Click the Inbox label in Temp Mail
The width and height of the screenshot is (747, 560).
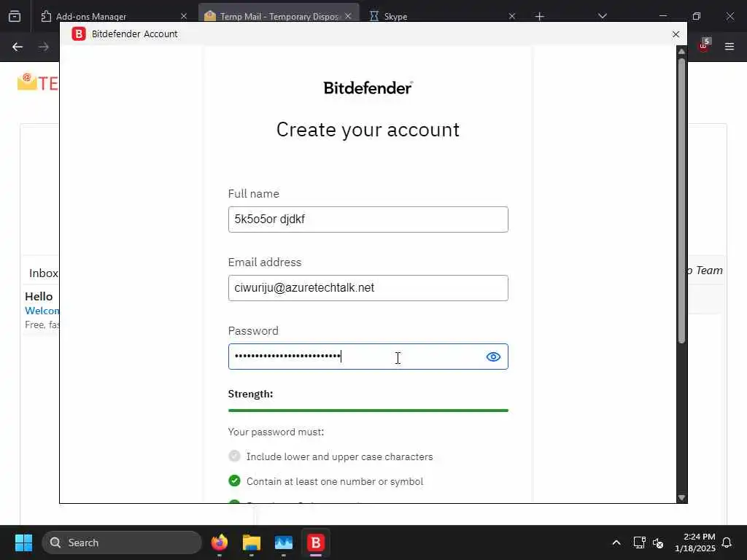(43, 273)
